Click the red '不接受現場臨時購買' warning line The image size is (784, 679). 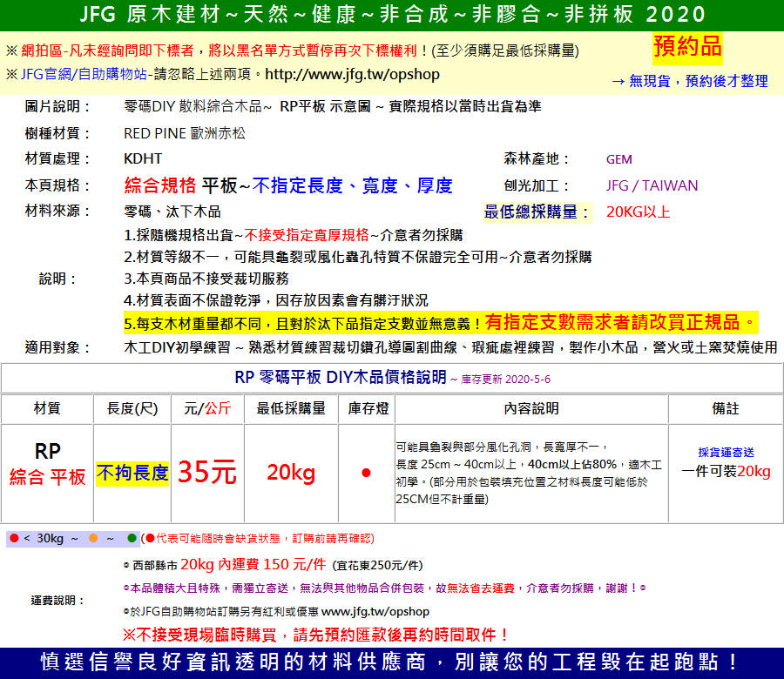coord(315,635)
